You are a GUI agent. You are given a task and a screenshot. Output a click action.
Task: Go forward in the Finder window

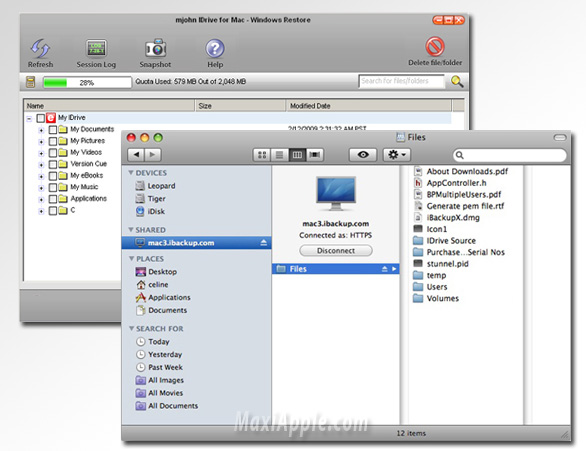pyautogui.click(x=152, y=154)
